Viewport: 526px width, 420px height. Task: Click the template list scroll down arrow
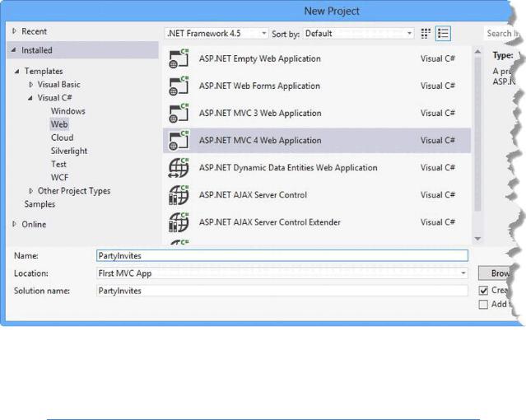pos(477,239)
